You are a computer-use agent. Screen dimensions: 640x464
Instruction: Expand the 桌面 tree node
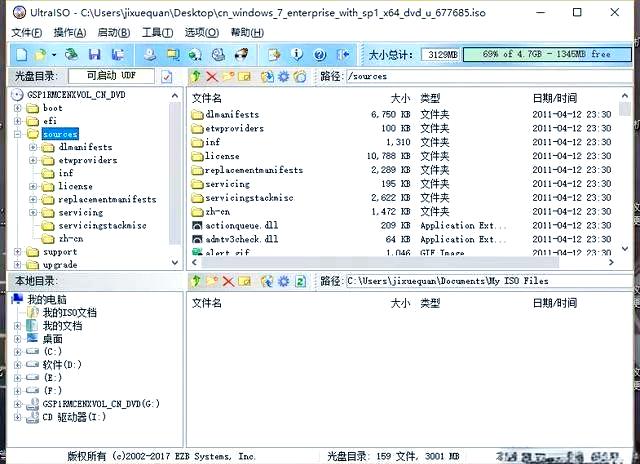coord(18,339)
